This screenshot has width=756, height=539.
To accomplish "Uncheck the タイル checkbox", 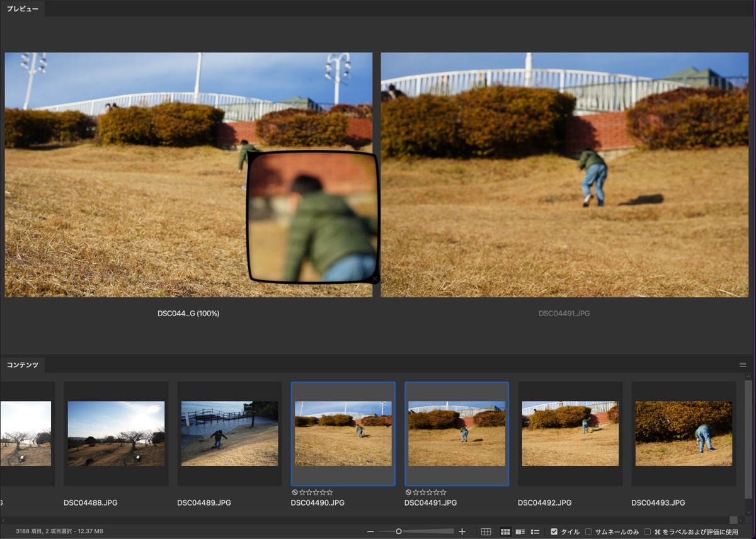I will point(554,532).
